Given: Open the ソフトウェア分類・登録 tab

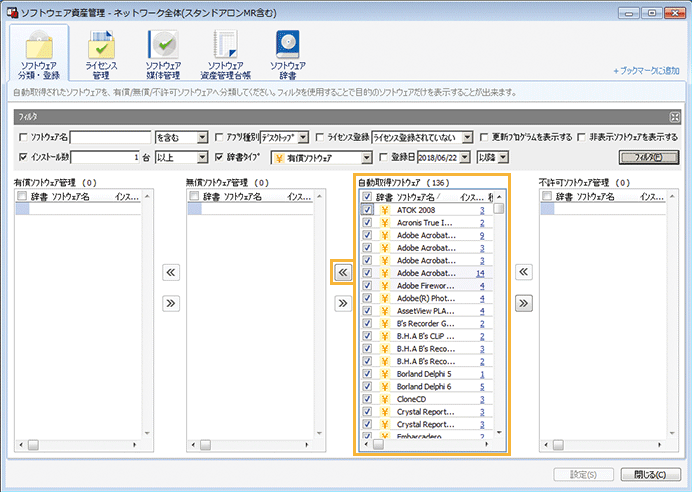Looking at the screenshot, I should (x=39, y=53).
